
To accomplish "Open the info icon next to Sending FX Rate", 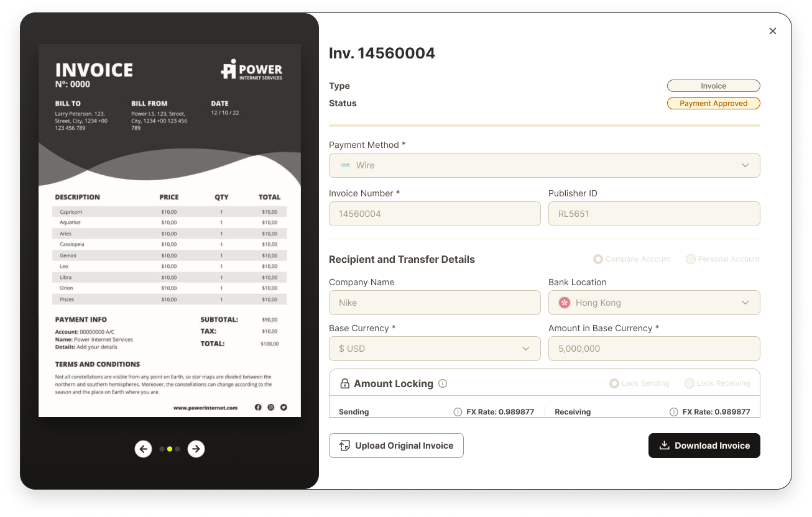I will coord(458,412).
